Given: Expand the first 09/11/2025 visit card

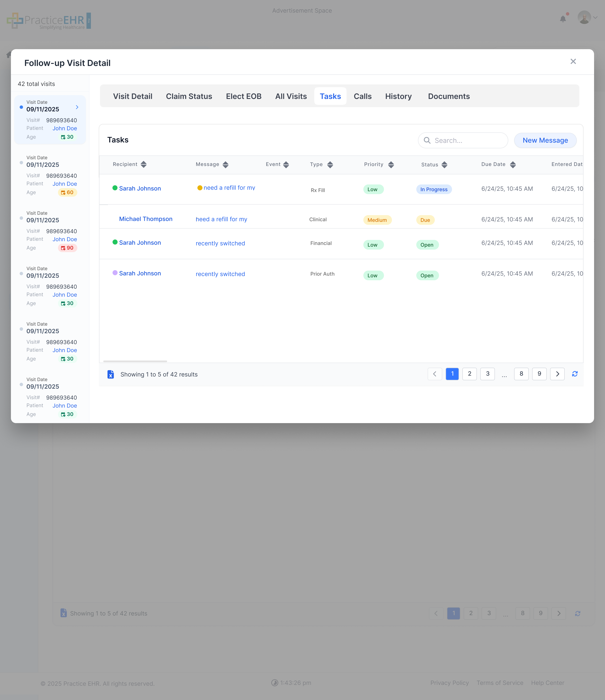Looking at the screenshot, I should point(77,107).
